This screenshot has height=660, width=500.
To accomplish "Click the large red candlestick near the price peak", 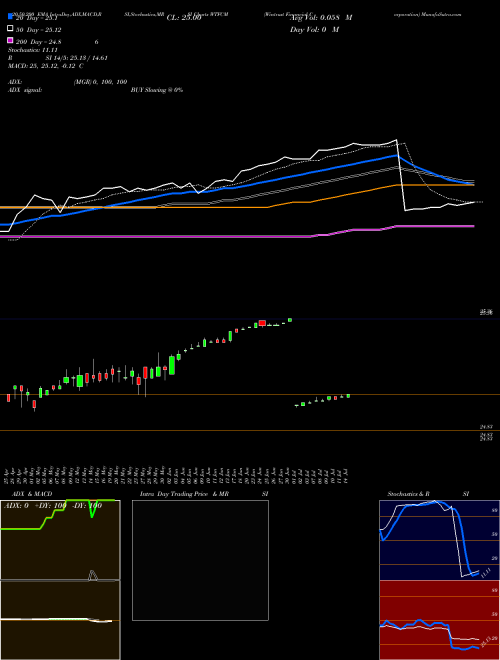I will pyautogui.click(x=262, y=323).
